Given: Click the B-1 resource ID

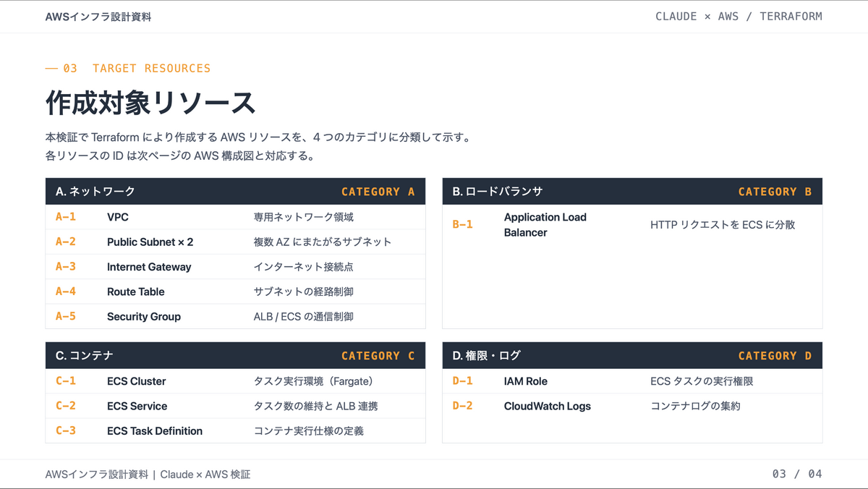Looking at the screenshot, I should pyautogui.click(x=463, y=224).
